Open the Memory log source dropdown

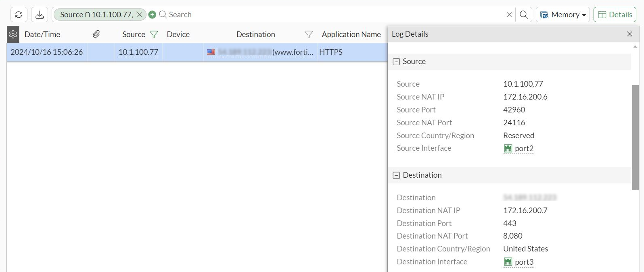pos(562,15)
